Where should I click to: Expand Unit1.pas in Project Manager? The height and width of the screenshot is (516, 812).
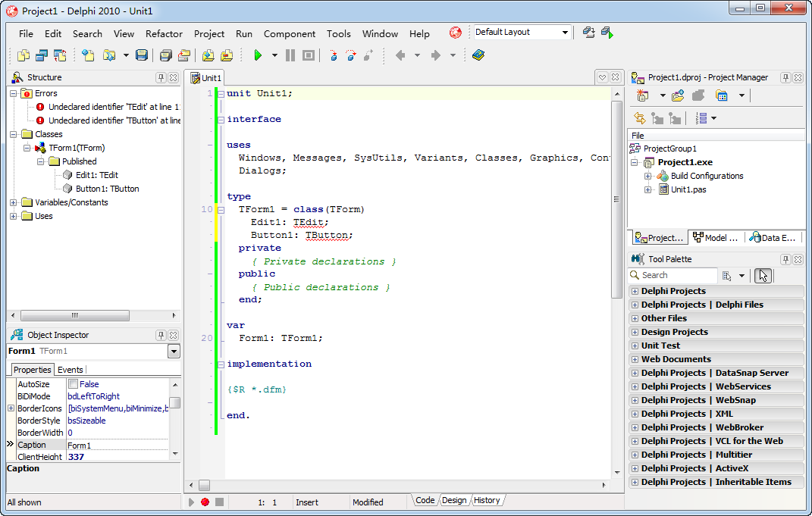point(647,190)
